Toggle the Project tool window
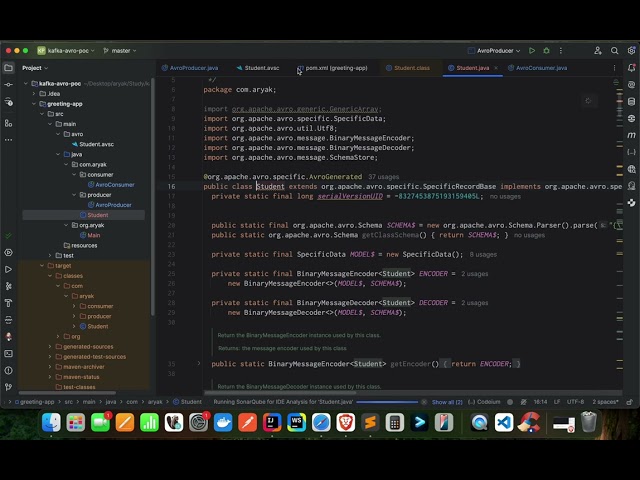Image resolution: width=640 pixels, height=480 pixels. pos(9,68)
